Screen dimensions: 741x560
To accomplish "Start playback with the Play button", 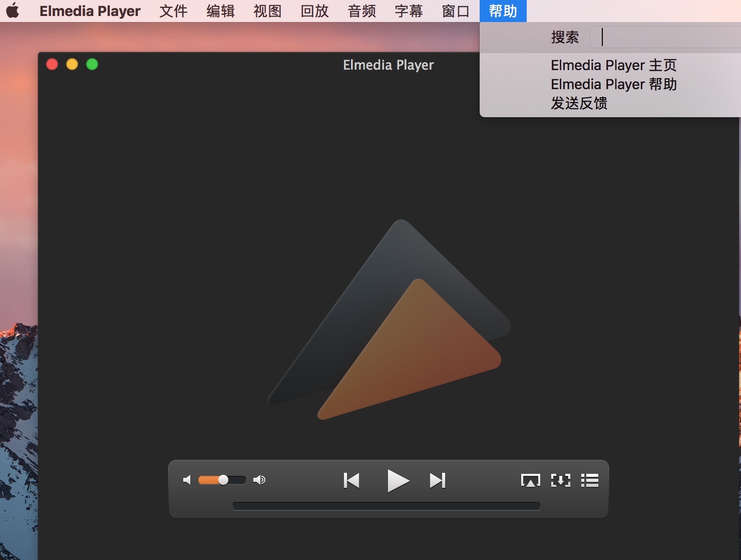I will click(398, 481).
